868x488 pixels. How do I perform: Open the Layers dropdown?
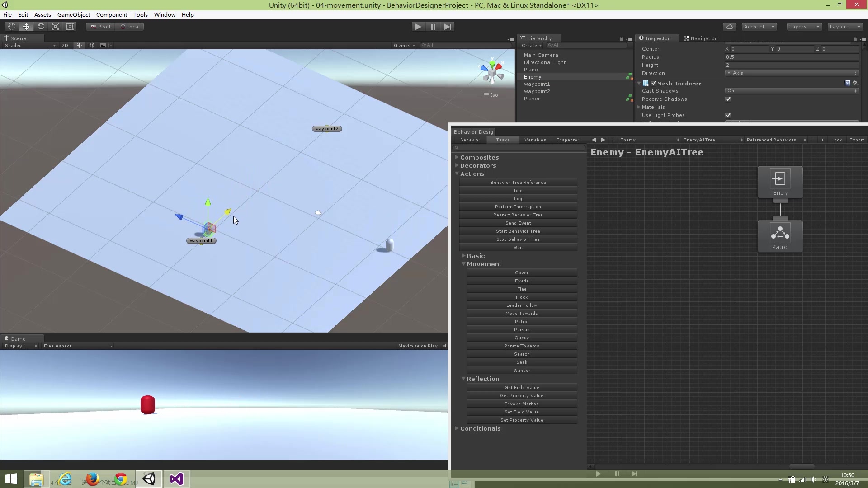tap(804, 27)
